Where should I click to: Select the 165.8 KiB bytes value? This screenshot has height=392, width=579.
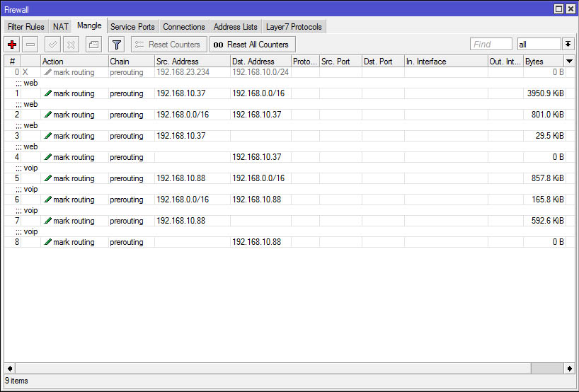pos(548,200)
